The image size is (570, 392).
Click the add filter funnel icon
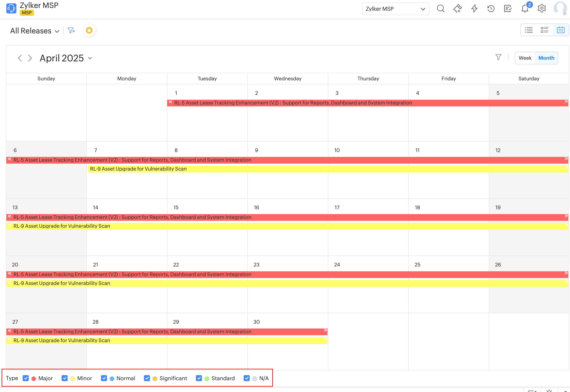pos(71,30)
